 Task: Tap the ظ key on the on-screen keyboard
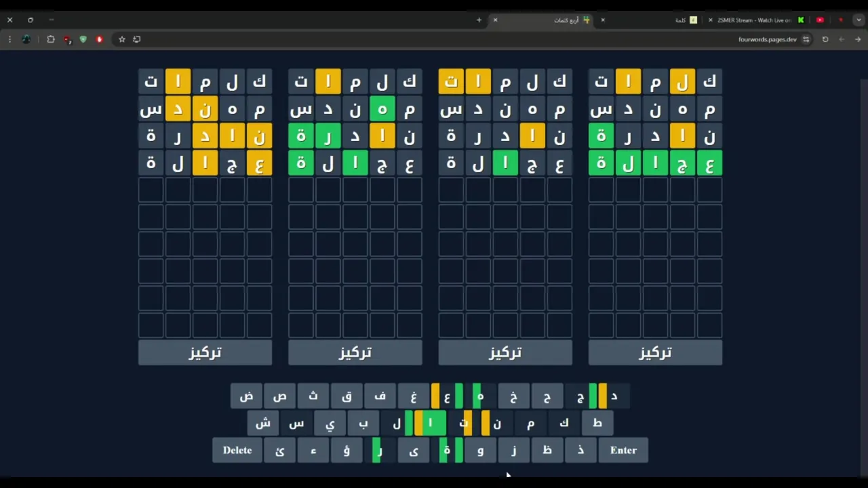(547, 451)
